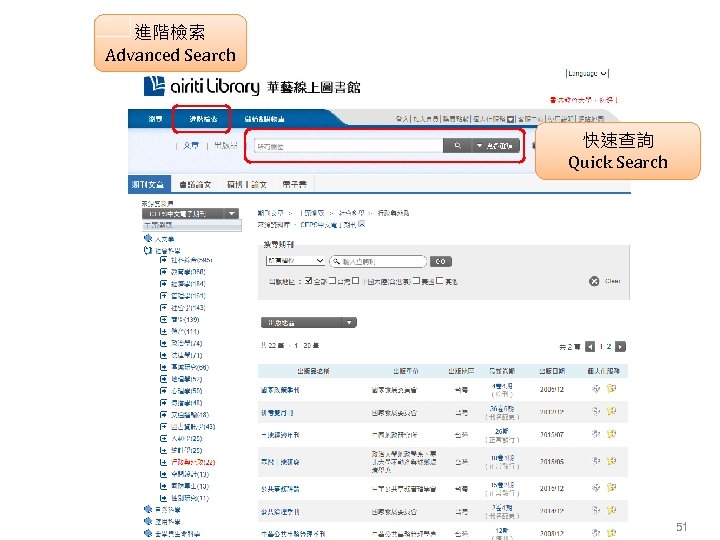Open the 個人化服務 dropdown arrow
720x540 pixels.
pos(510,119)
